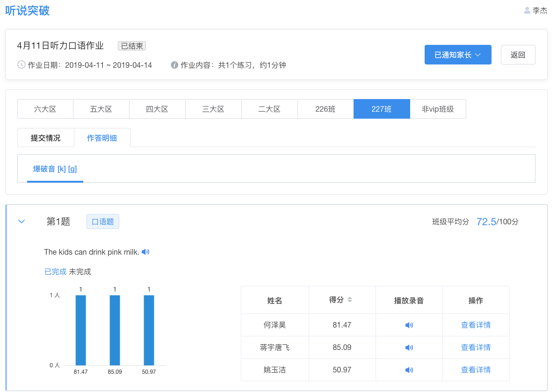Switch to the 六大区 class tab

pos(45,109)
